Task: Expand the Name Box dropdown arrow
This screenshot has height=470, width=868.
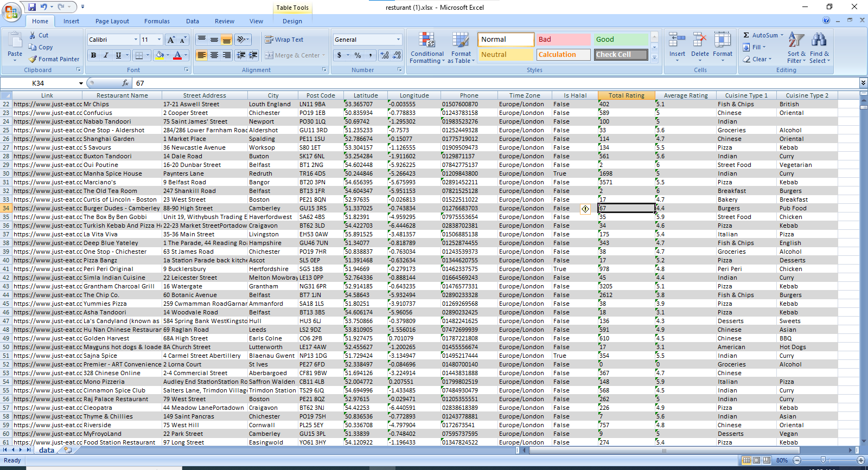Action: [x=81, y=83]
